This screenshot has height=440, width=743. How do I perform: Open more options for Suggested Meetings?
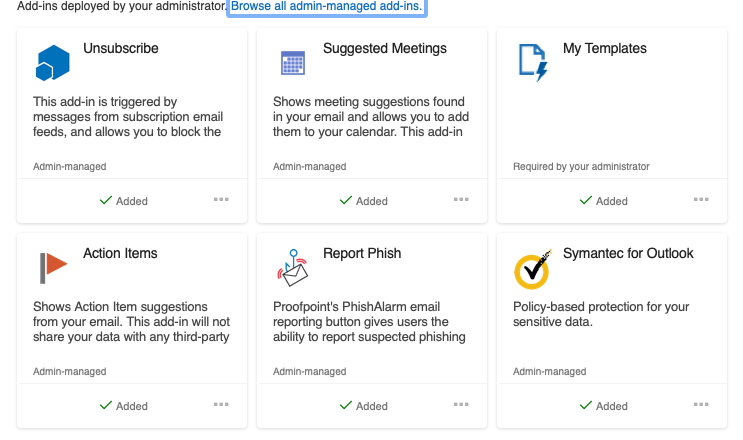pos(461,199)
